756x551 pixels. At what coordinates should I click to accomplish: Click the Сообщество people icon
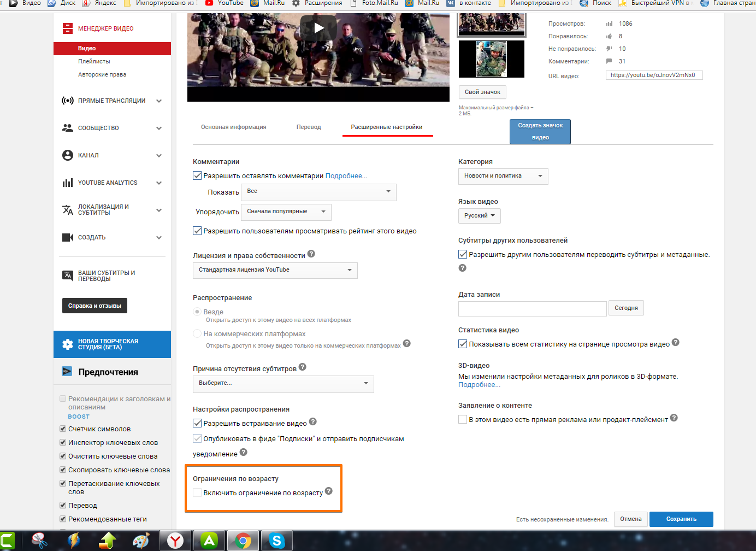(x=68, y=128)
